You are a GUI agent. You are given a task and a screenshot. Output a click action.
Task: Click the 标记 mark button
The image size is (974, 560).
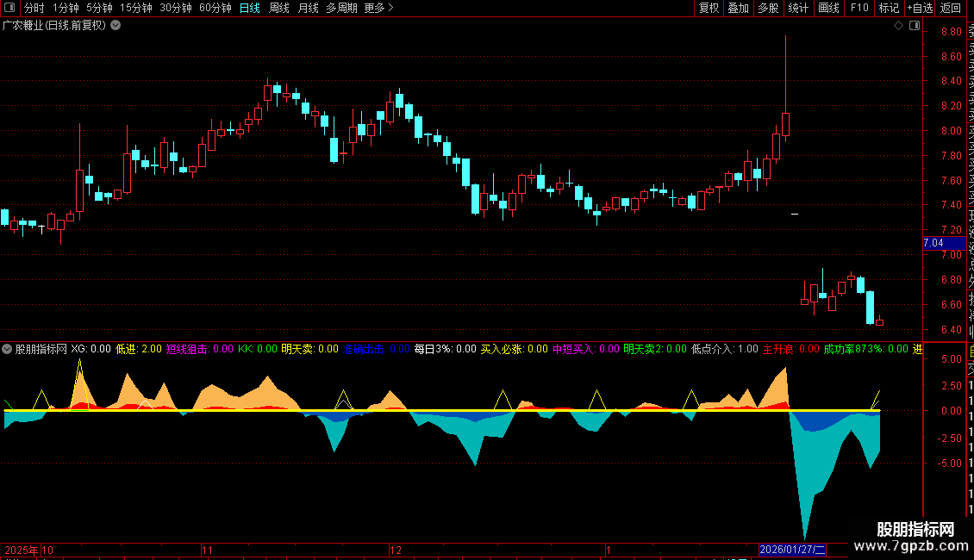(x=889, y=8)
